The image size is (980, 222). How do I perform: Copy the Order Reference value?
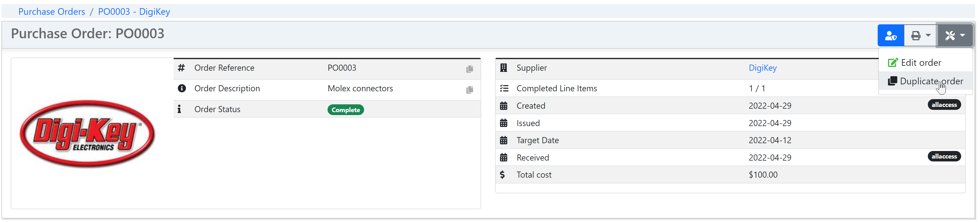coord(470,69)
